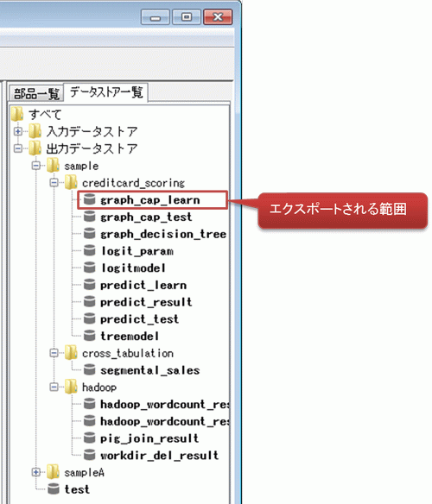Select the データストア一覧 tab
Image resolution: width=432 pixels, height=504 pixels.
pos(106,92)
